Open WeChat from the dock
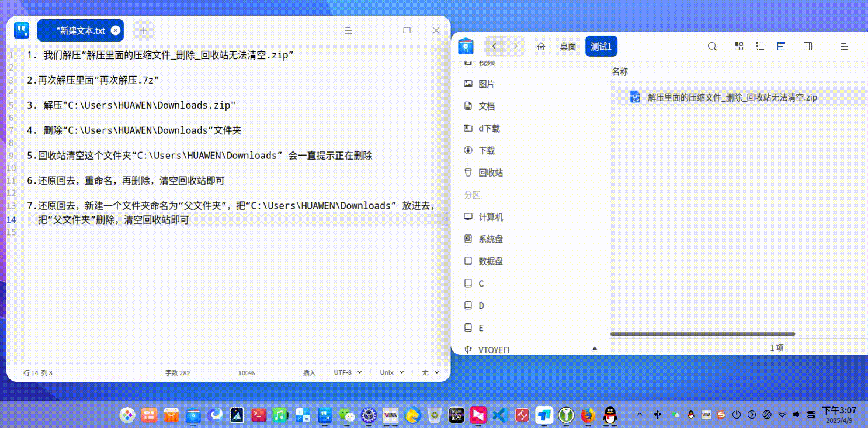868x428 pixels. pos(347,415)
